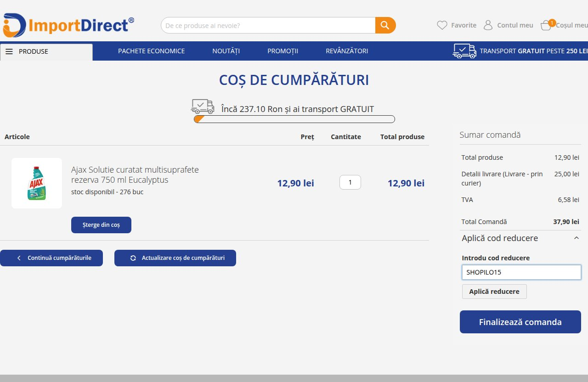Go to NOUTĂȚI page
Image resolution: width=588 pixels, height=382 pixels.
coord(226,51)
